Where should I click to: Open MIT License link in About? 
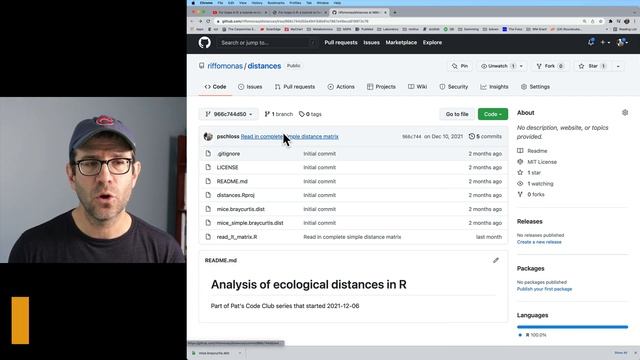click(x=542, y=162)
